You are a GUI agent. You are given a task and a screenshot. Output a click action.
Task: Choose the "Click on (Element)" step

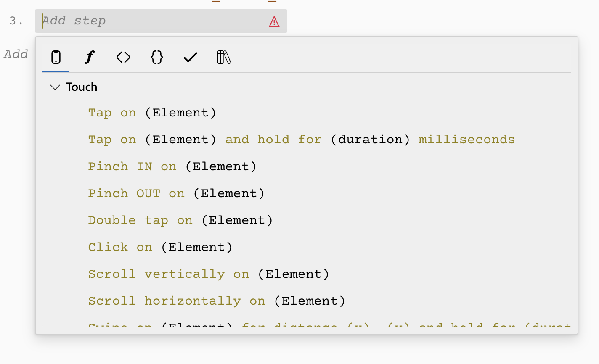point(160,247)
